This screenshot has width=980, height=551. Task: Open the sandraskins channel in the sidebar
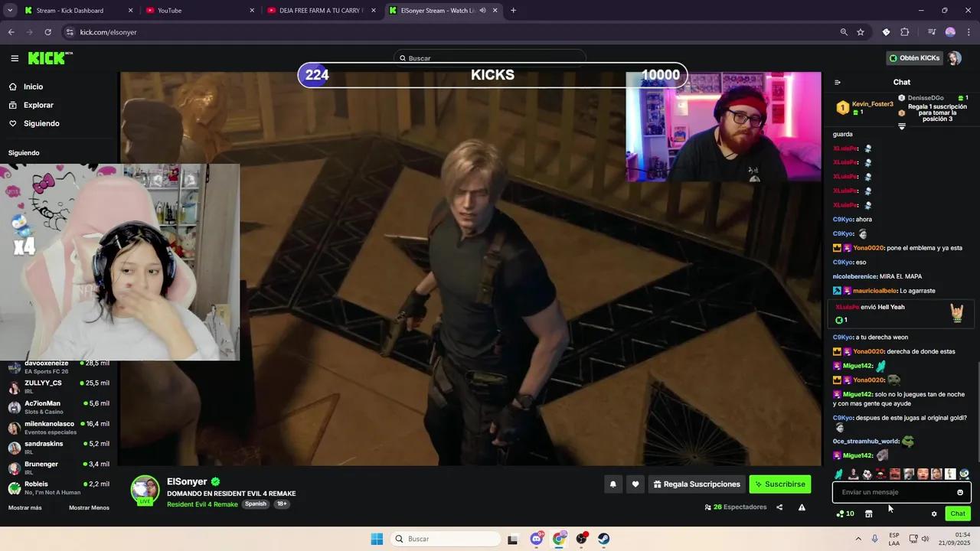59,448
